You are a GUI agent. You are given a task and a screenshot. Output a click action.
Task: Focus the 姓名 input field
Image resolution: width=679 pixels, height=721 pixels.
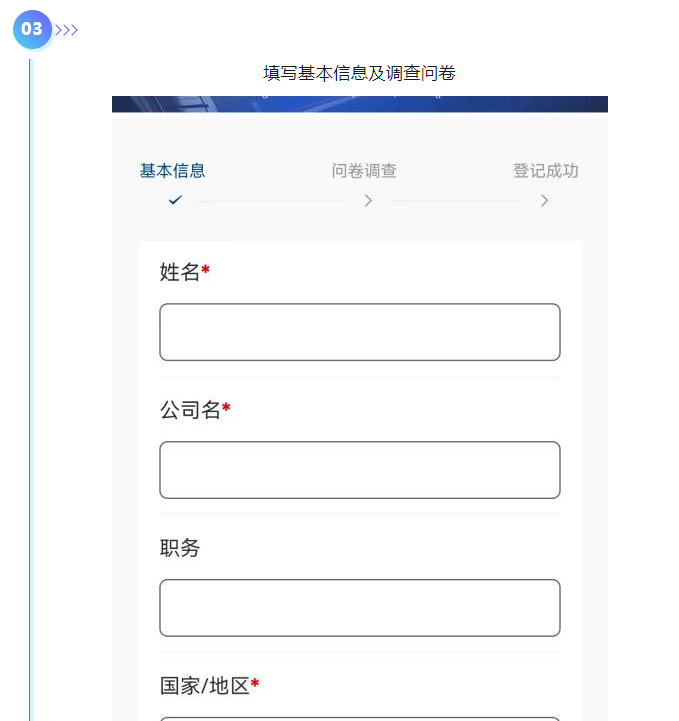(360, 332)
